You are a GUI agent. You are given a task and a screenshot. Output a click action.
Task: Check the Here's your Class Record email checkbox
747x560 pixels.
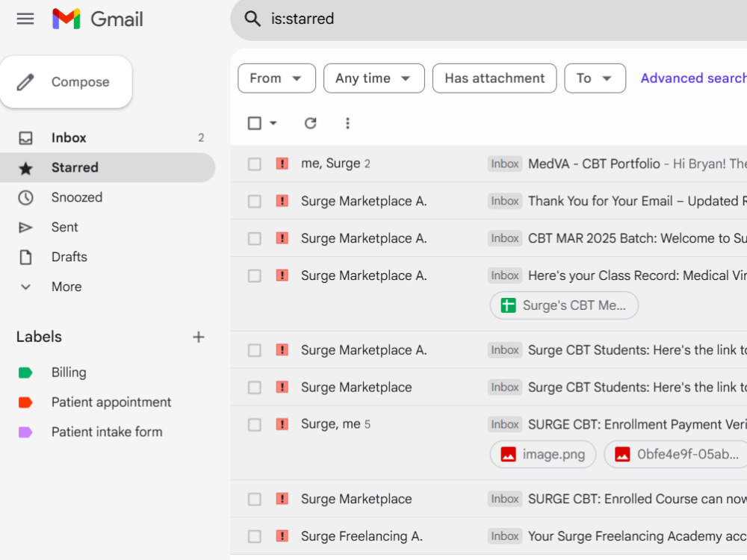pyautogui.click(x=255, y=276)
